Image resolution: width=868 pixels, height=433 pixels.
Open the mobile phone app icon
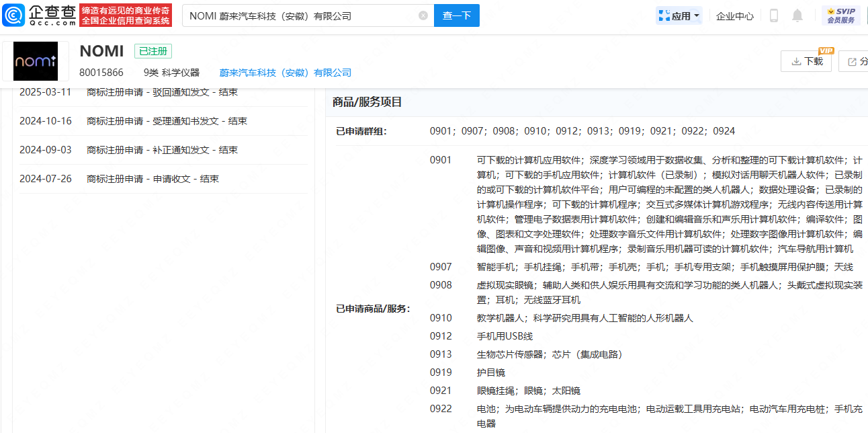[x=774, y=15]
